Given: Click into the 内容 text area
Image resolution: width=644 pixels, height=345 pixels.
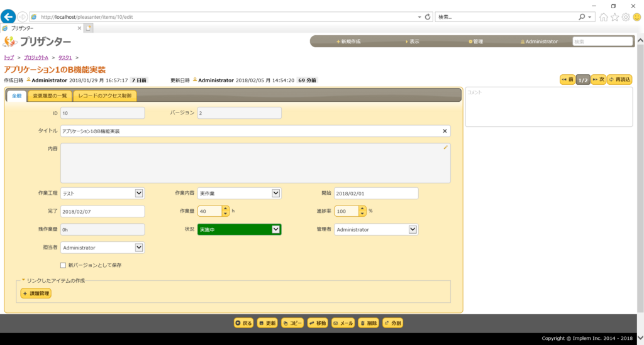Looking at the screenshot, I should coord(255,163).
